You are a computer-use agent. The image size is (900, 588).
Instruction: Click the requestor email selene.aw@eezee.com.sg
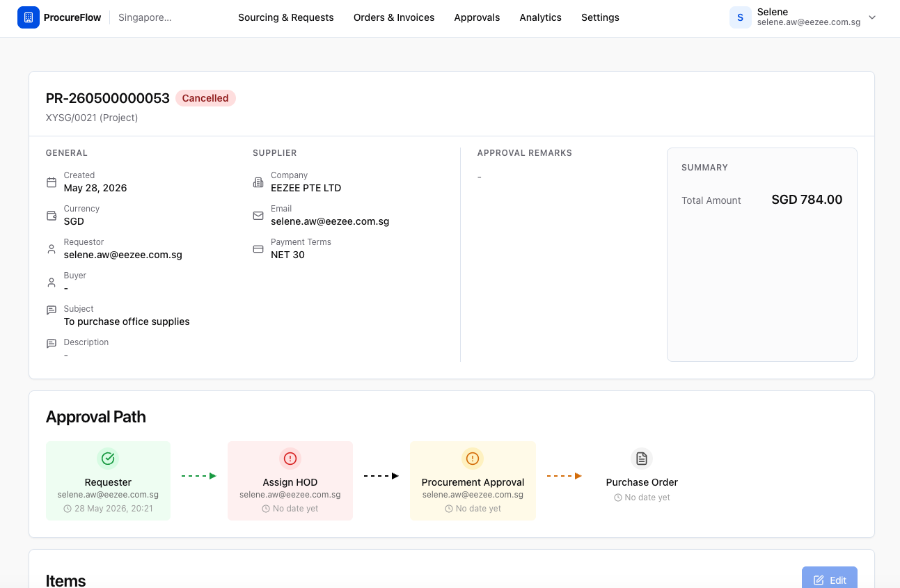coord(123,255)
